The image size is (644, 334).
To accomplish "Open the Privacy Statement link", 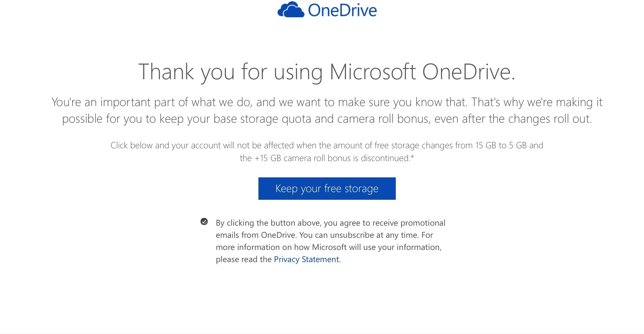I will click(x=306, y=259).
